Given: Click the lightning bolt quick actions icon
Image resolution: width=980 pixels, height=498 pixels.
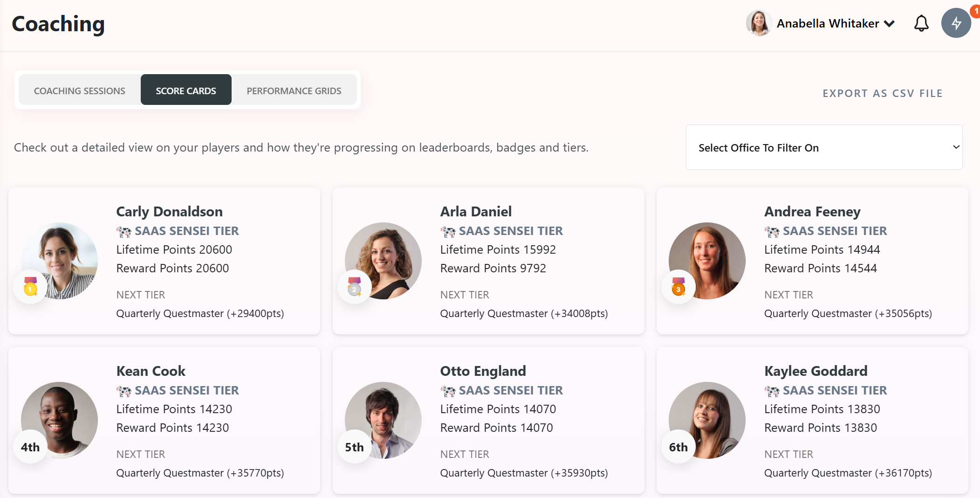Looking at the screenshot, I should 956,23.
